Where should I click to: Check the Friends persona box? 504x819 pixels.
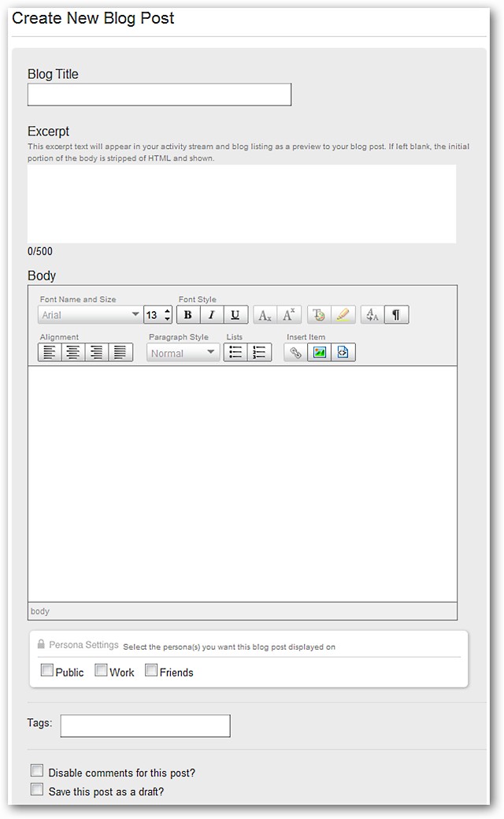(x=151, y=670)
